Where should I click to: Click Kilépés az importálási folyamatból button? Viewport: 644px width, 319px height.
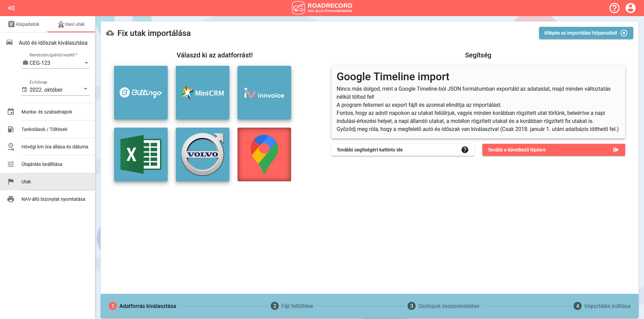(x=586, y=33)
